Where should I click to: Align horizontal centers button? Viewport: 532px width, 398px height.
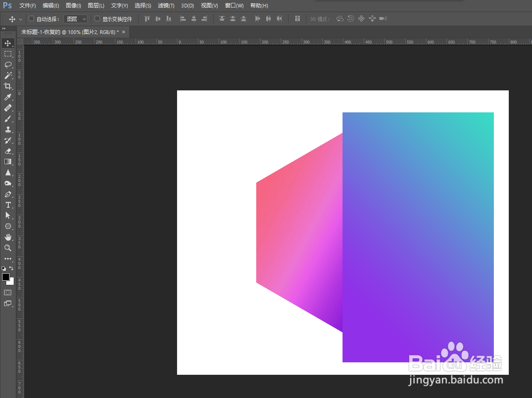click(x=194, y=19)
